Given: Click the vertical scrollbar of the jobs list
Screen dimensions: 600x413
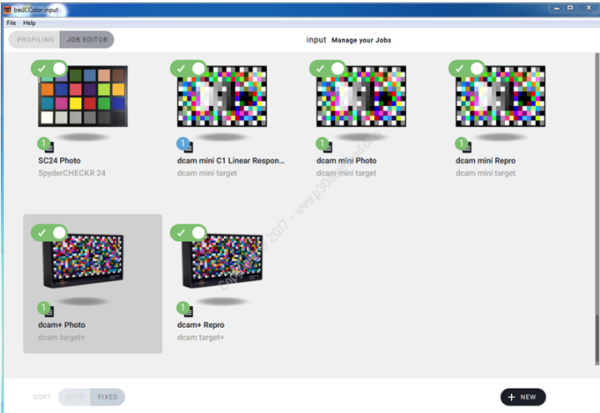Looking at the screenshot, I should (597, 209).
